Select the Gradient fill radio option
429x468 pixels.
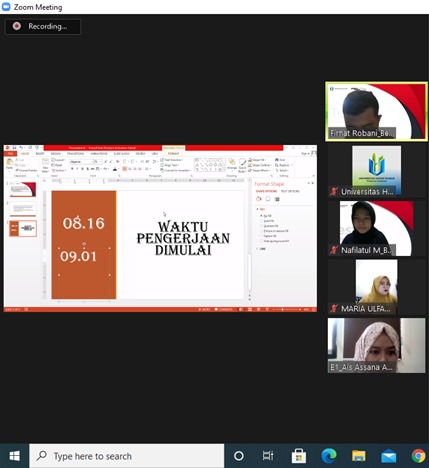(x=262, y=226)
